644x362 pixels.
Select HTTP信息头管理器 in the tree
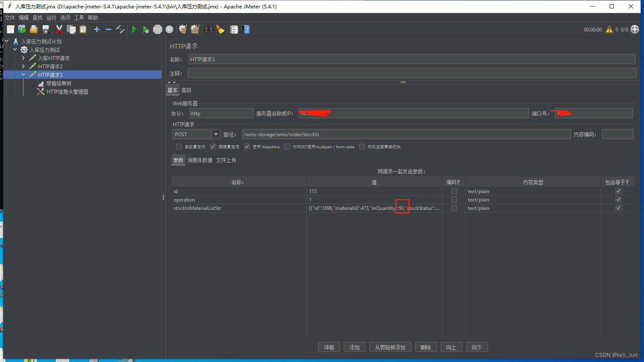67,92
